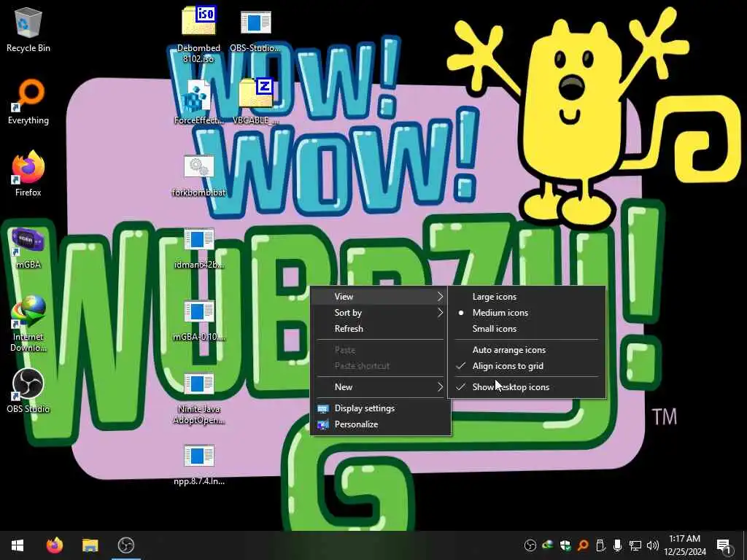
Task: Select the mGBA desktop shortcut
Action: [x=28, y=248]
